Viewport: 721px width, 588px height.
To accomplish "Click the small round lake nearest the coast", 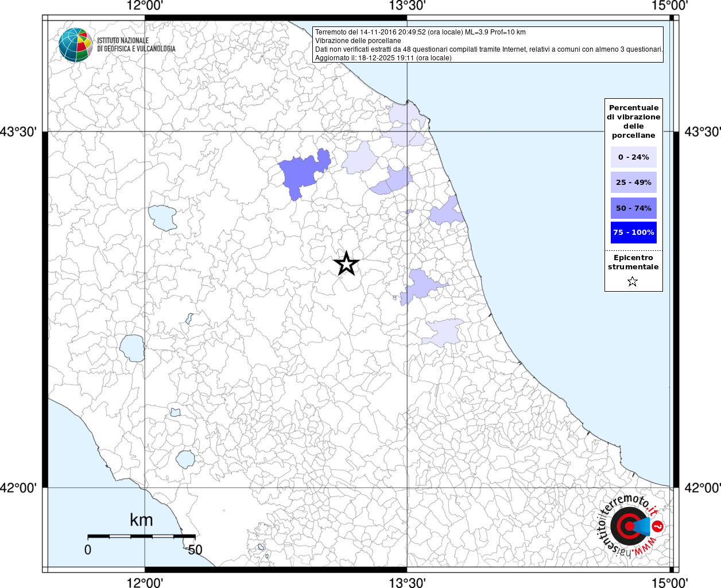I will [x=185, y=459].
